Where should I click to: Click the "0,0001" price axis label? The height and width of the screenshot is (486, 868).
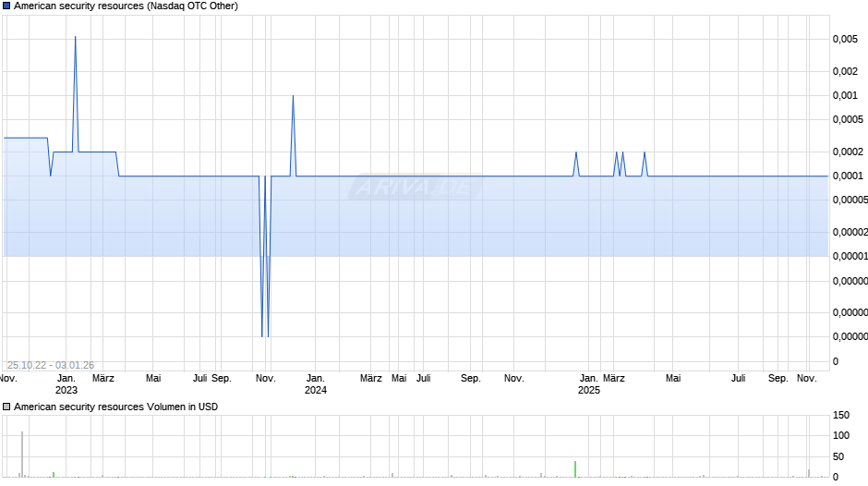pos(848,176)
